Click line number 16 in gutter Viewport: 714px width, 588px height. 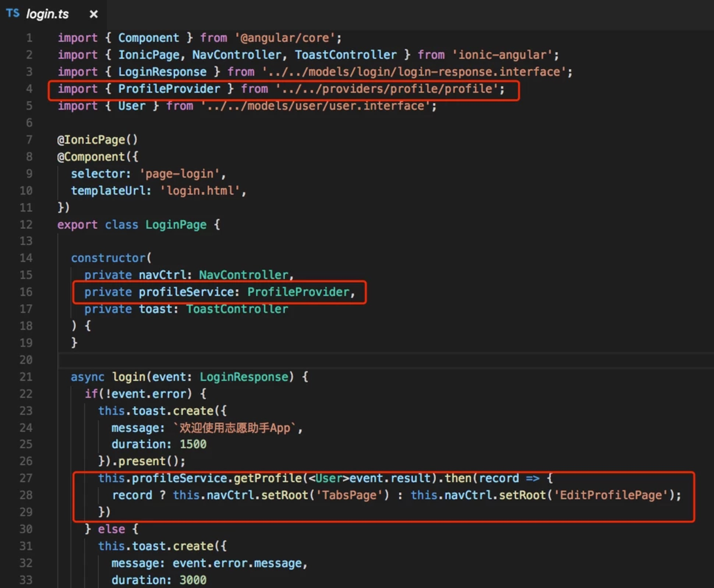coord(26,292)
